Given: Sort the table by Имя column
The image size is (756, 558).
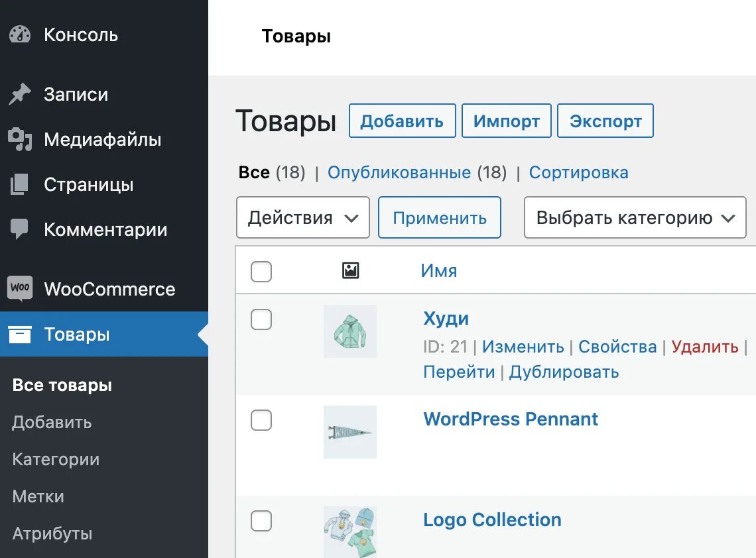Looking at the screenshot, I should (x=438, y=270).
